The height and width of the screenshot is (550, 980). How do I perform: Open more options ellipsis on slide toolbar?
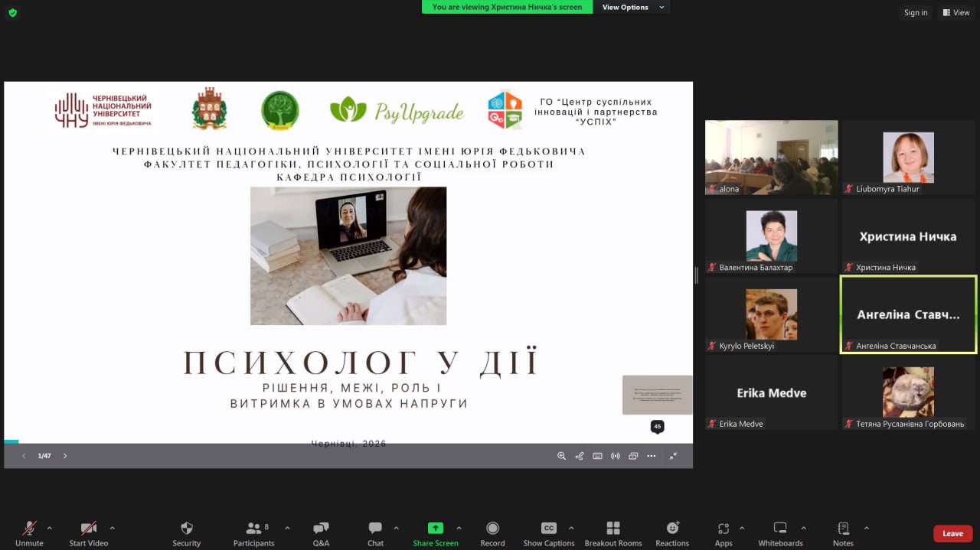coord(651,456)
